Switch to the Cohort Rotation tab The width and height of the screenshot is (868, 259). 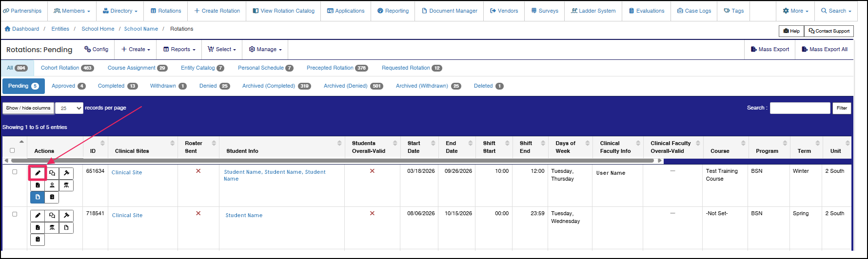67,68
